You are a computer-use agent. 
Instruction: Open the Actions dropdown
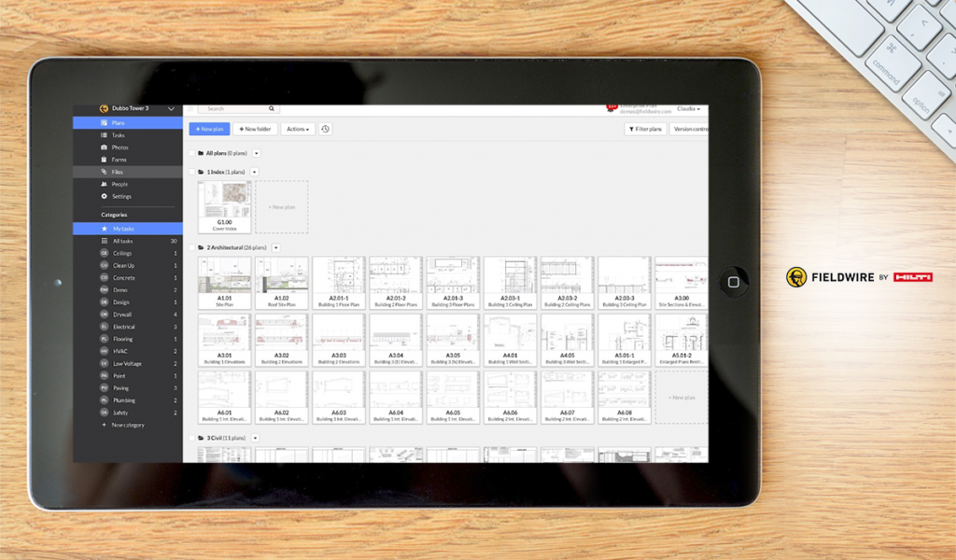pyautogui.click(x=297, y=129)
